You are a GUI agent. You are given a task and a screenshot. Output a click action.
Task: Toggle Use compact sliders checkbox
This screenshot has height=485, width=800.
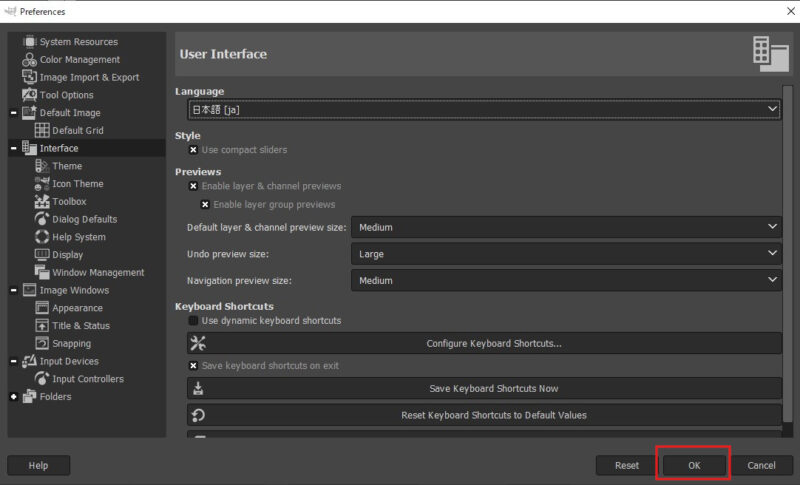(x=193, y=150)
